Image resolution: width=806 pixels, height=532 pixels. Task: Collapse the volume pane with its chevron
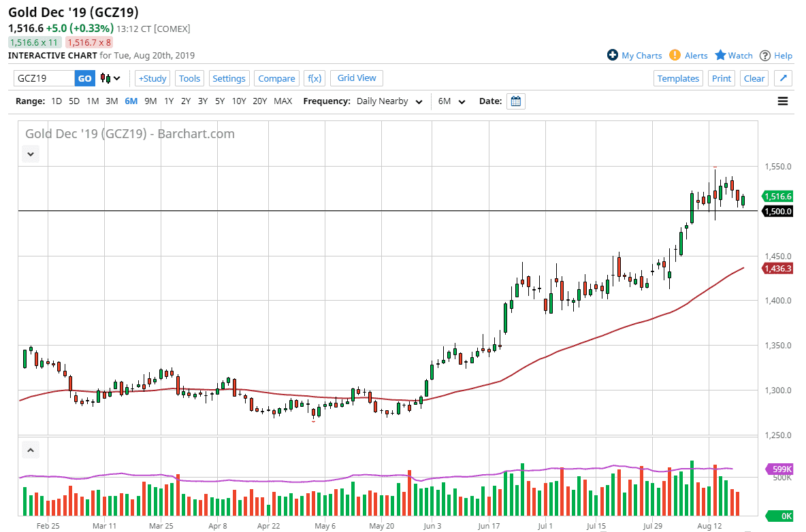(31, 450)
